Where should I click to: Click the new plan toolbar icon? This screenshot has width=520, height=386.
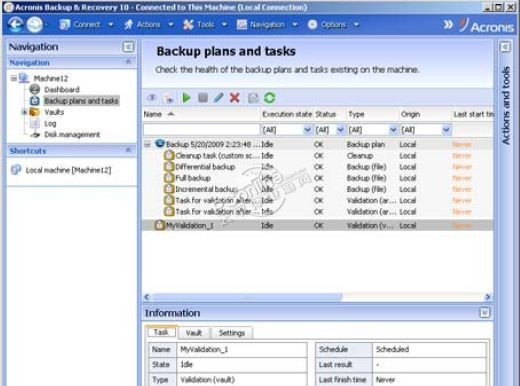tap(169, 98)
